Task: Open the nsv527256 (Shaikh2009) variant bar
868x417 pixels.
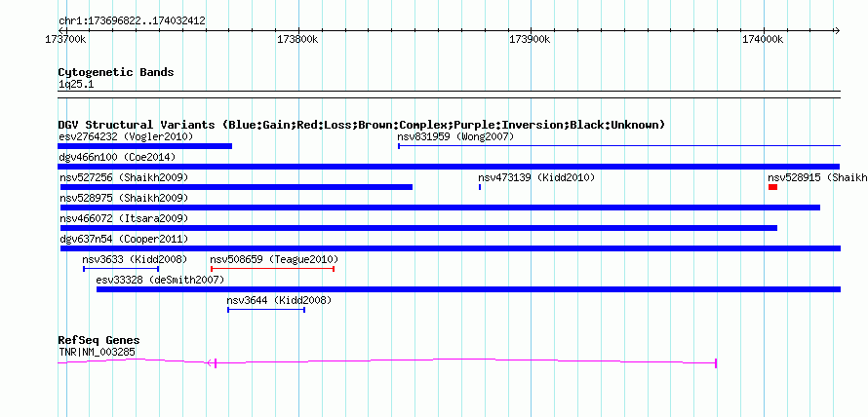Action: [x=236, y=187]
